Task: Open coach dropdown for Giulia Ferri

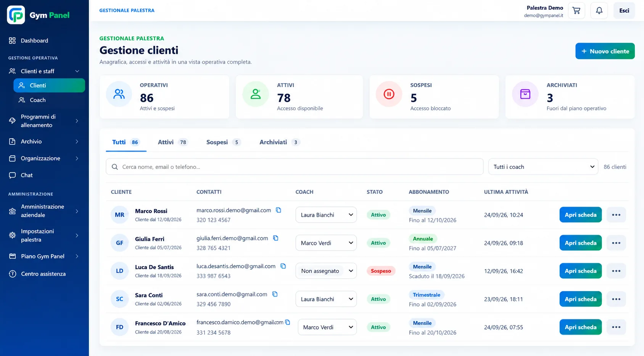Action: tap(326, 243)
